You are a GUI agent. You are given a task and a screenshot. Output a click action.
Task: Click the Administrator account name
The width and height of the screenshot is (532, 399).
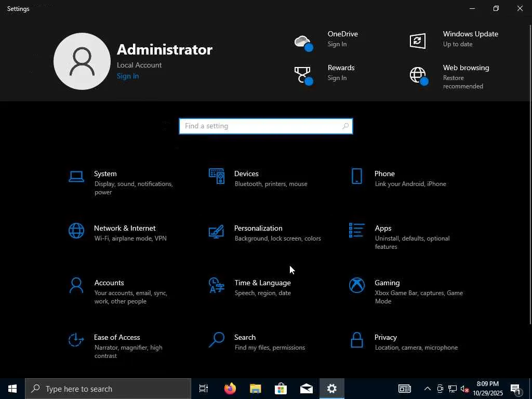[x=165, y=50]
